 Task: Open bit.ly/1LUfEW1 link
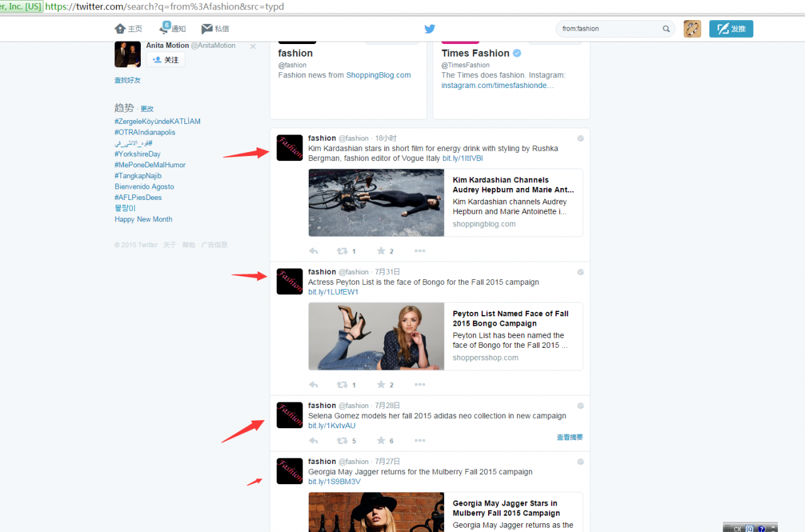click(333, 292)
